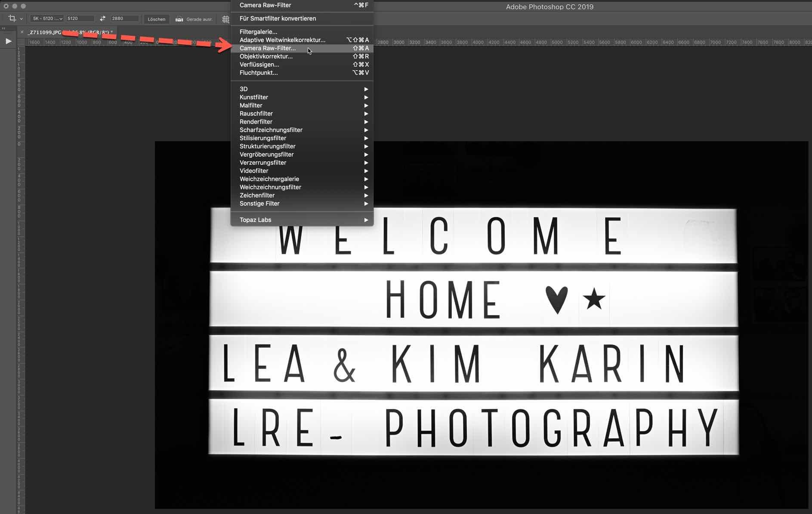
Task: Expand Scharfzeichnungsfilter submenu
Action: click(302, 130)
